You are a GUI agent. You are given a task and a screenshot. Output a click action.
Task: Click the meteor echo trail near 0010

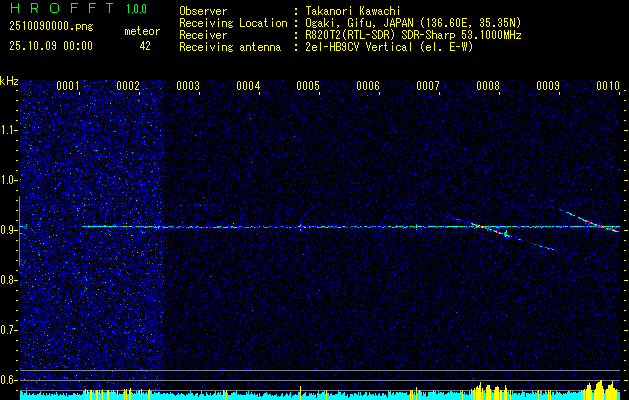tap(590, 220)
